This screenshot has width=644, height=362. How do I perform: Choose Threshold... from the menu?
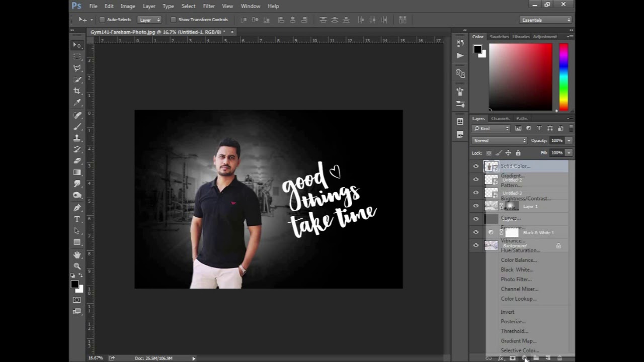(x=514, y=331)
